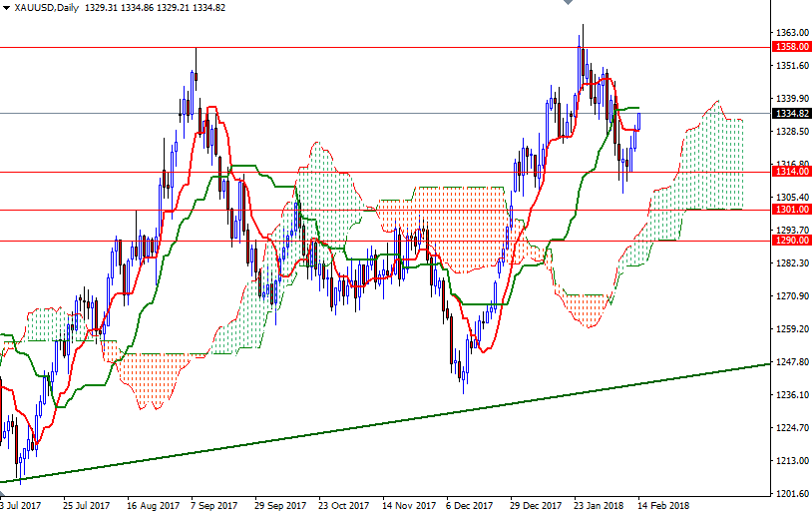The height and width of the screenshot is (513, 812).
Task: Open the dropdown triangle beside XAUUSD,Daily
Action: [6, 8]
